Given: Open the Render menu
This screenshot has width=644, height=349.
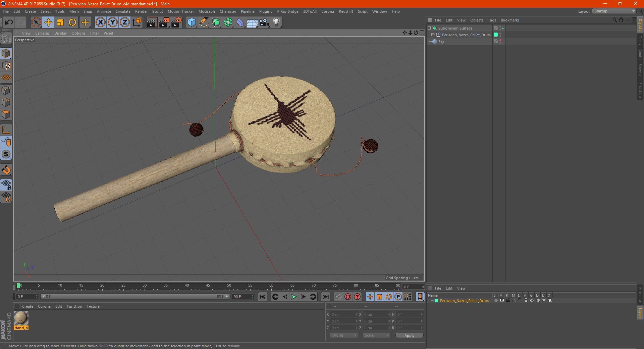Looking at the screenshot, I should click(x=141, y=11).
